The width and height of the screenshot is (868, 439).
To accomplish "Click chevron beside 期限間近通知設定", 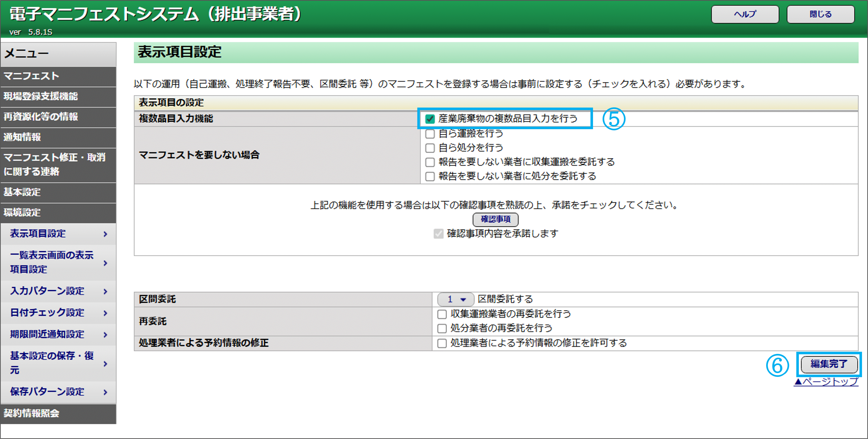I will point(105,335).
